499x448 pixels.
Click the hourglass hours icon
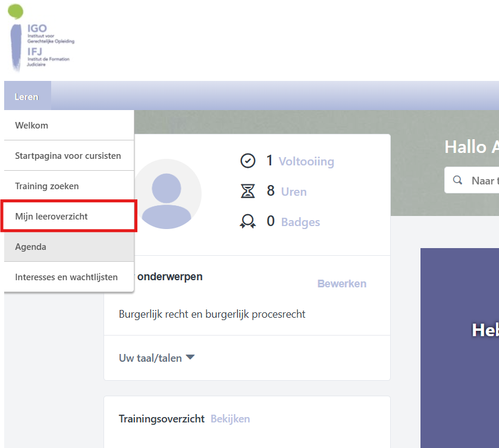pos(247,191)
